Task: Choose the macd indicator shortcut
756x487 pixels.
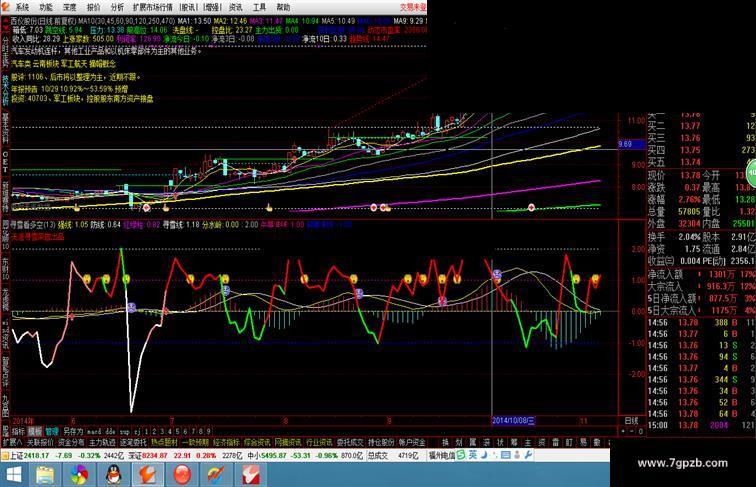Action: click(94, 431)
